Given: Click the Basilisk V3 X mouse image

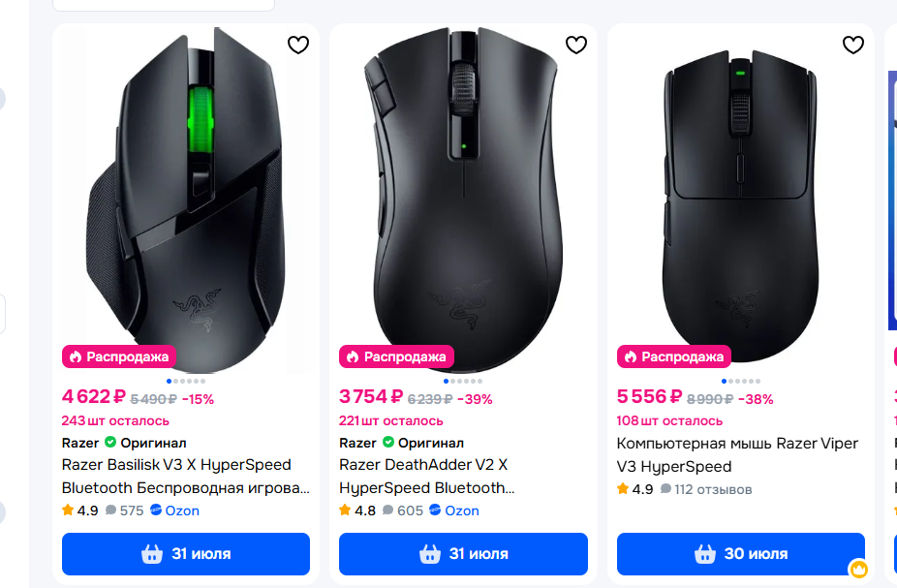Looking at the screenshot, I should 186,194.
